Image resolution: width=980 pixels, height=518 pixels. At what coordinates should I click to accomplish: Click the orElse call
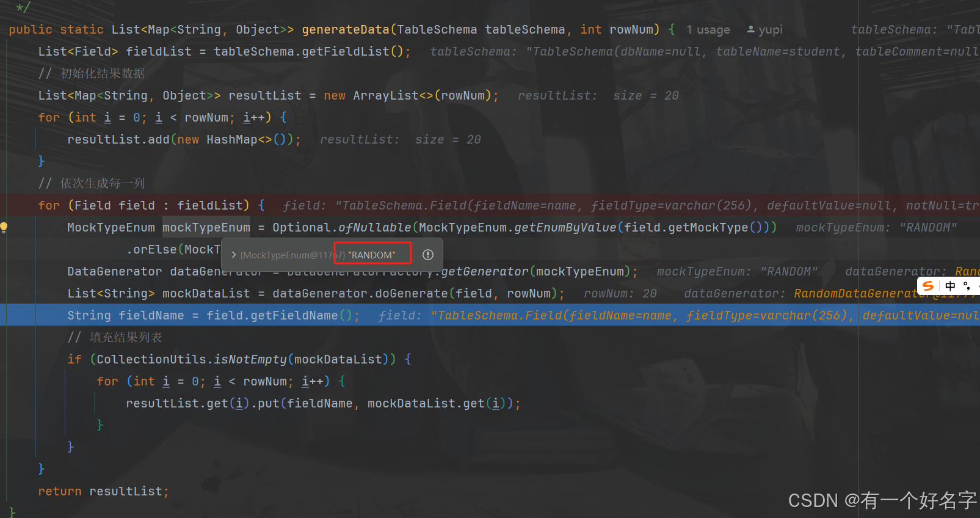tap(155, 249)
